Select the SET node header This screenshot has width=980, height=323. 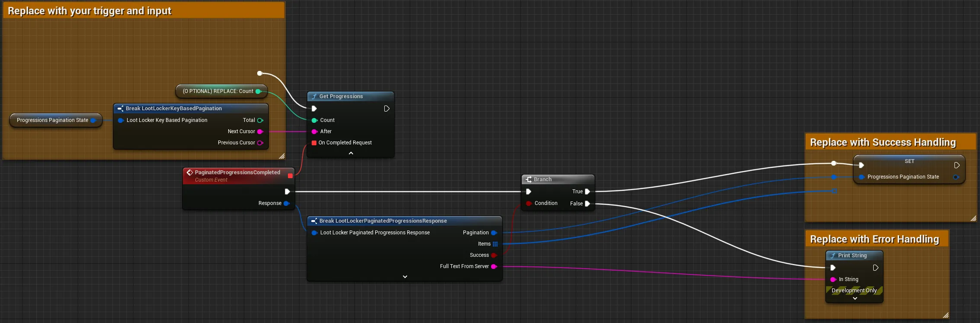[910, 161]
